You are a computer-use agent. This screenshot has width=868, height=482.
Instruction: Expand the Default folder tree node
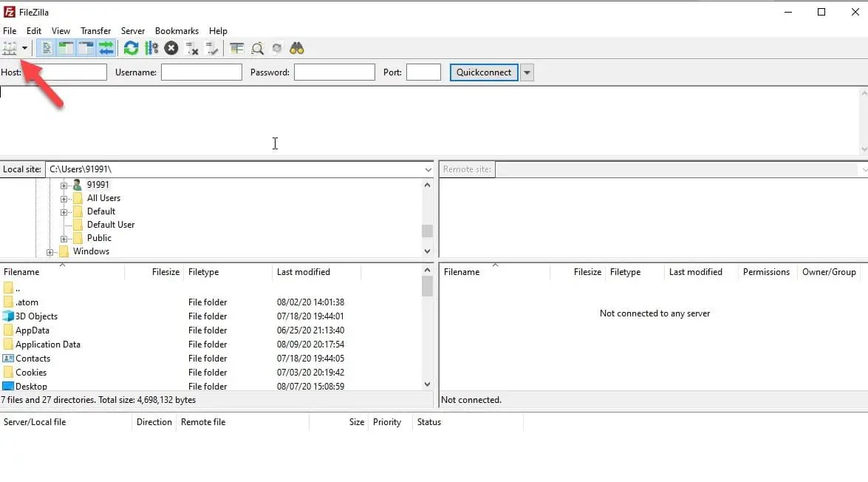click(64, 211)
